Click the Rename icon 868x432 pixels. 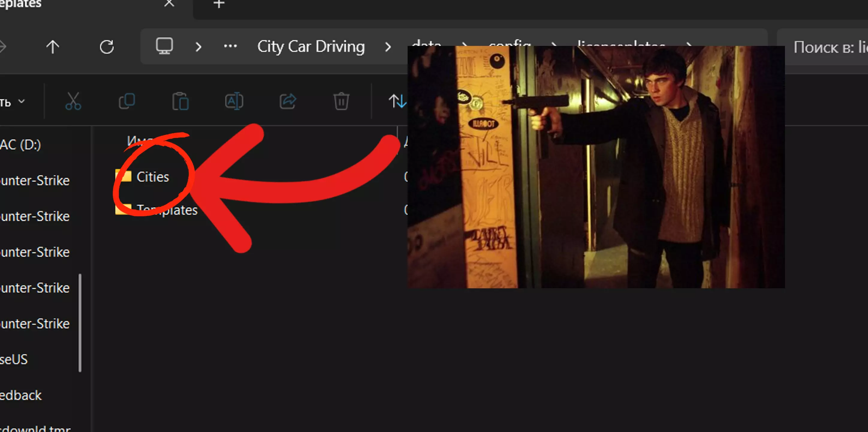(x=234, y=101)
